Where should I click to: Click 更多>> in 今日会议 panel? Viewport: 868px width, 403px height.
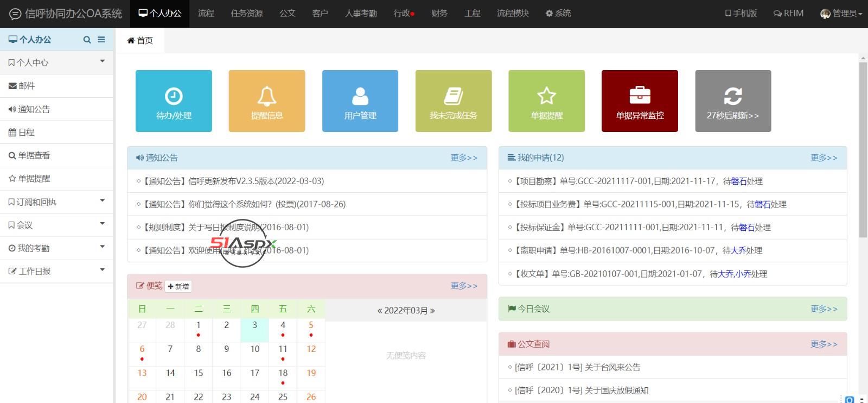click(x=824, y=308)
